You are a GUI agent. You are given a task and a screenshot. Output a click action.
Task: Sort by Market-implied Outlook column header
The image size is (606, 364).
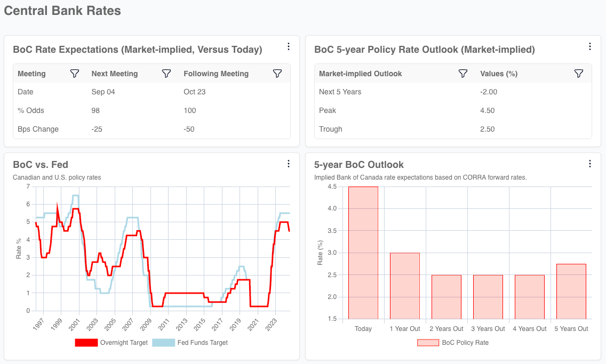pyautogui.click(x=360, y=74)
